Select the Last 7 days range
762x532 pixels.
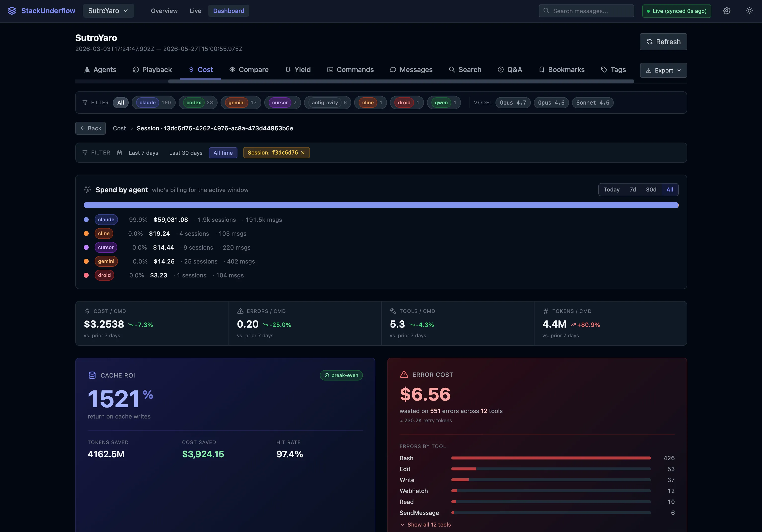pyautogui.click(x=143, y=153)
